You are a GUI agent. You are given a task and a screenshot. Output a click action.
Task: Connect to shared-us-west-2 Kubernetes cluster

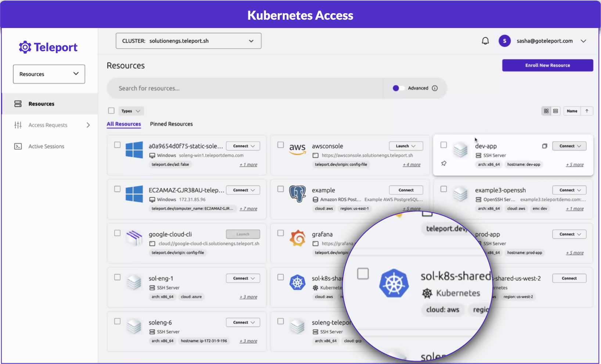569,278
